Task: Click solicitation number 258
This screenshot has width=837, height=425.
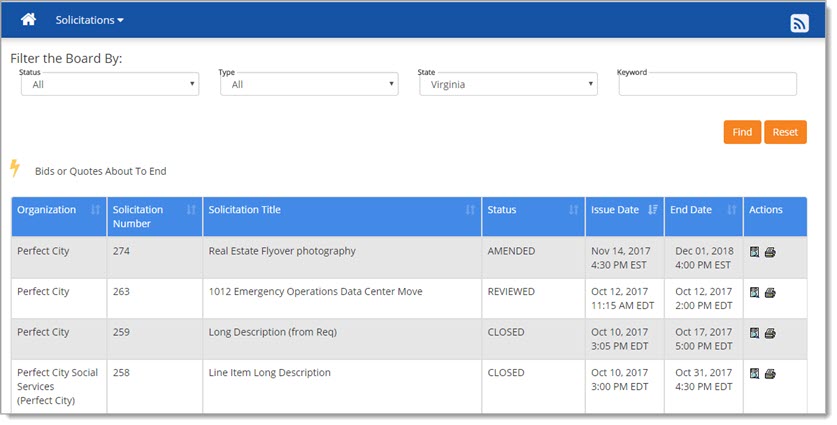Action: point(121,373)
